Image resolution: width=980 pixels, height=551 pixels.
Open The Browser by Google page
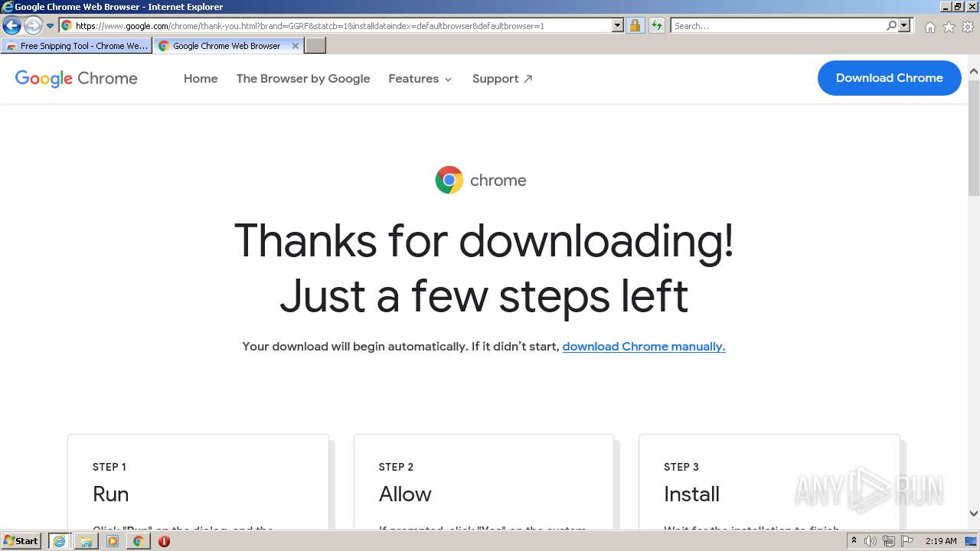[303, 78]
